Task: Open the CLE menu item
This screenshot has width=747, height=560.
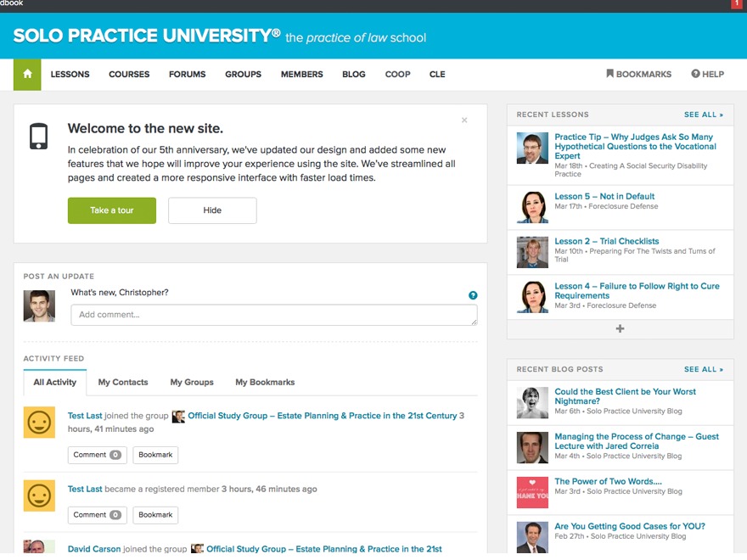Action: coord(437,75)
